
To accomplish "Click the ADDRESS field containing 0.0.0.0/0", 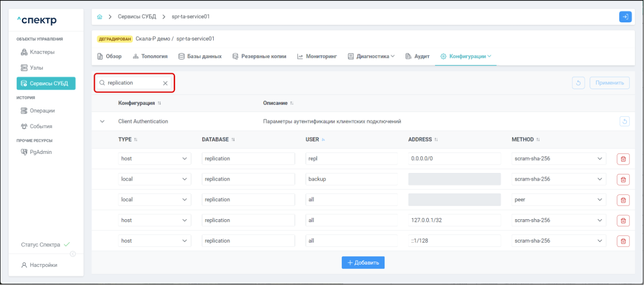I will click(x=454, y=159).
